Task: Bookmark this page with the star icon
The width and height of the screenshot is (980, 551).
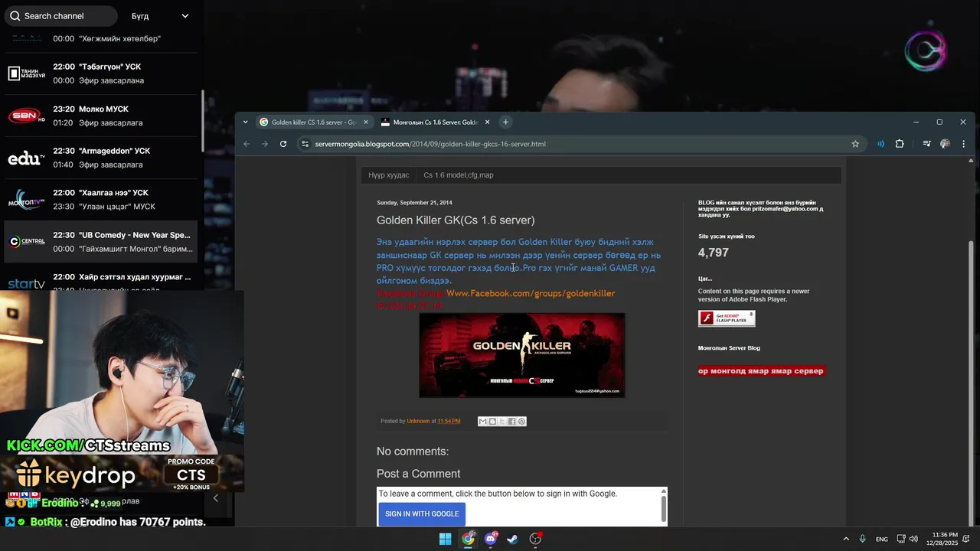Action: [855, 144]
